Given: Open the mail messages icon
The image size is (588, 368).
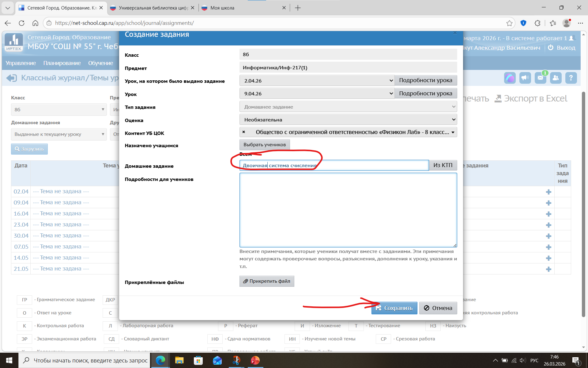Looking at the screenshot, I should 540,78.
